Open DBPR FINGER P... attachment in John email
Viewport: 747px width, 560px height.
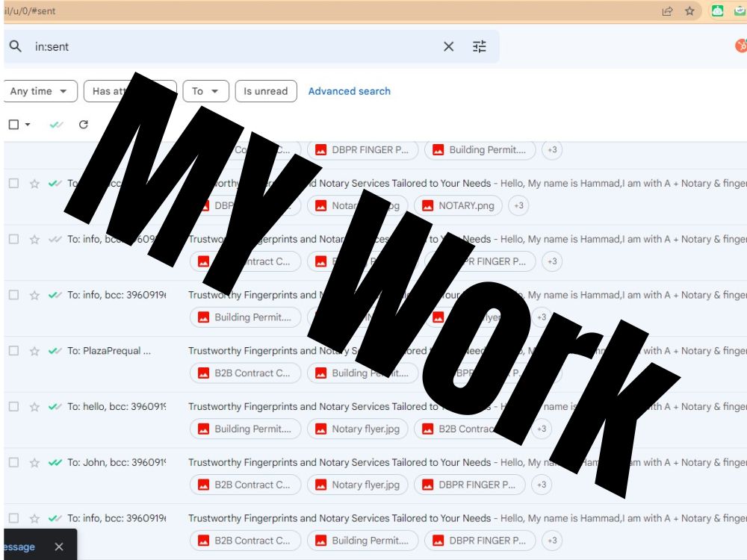tap(470, 485)
